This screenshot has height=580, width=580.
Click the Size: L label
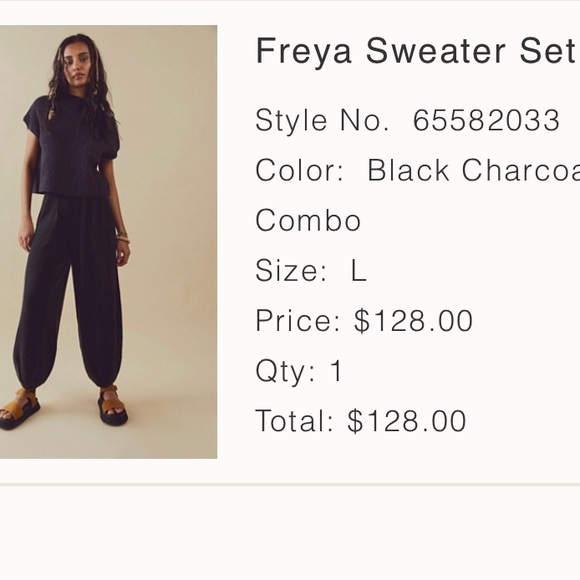pos(311,270)
